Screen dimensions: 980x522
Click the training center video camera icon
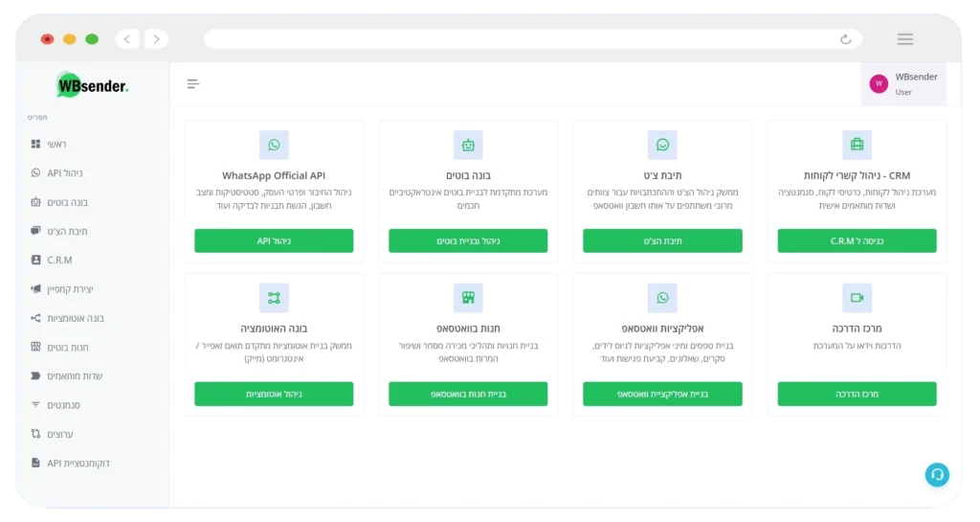tap(857, 298)
